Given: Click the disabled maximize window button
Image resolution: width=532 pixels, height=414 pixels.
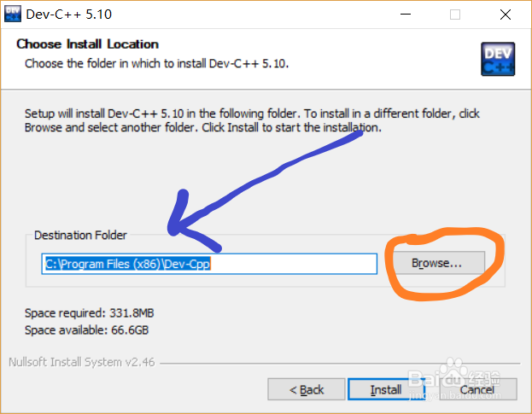Looking at the screenshot, I should pyautogui.click(x=455, y=15).
